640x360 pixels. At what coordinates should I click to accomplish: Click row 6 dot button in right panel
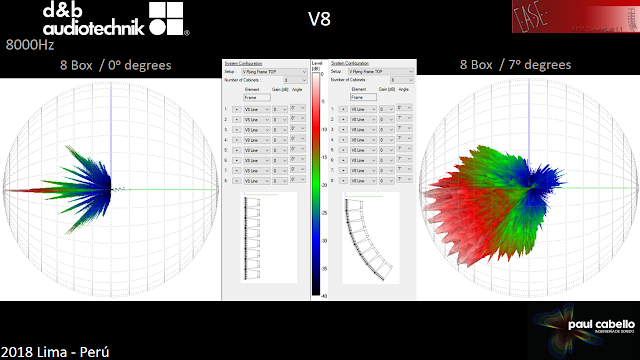coord(343,160)
